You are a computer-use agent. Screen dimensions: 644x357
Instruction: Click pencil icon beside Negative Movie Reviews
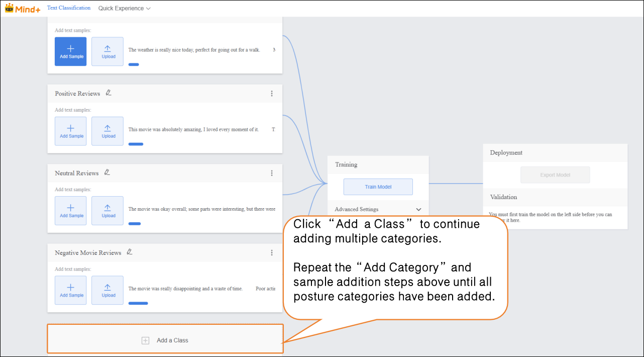(130, 252)
